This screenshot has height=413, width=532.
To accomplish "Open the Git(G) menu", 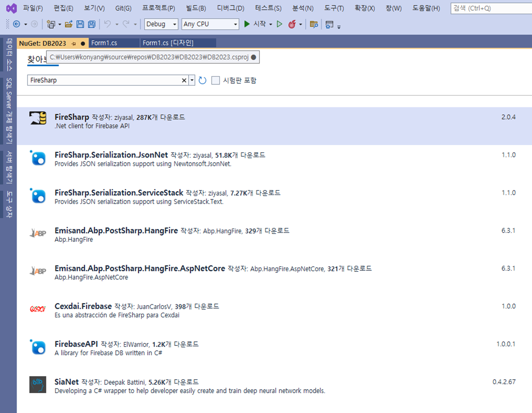I will pyautogui.click(x=123, y=8).
